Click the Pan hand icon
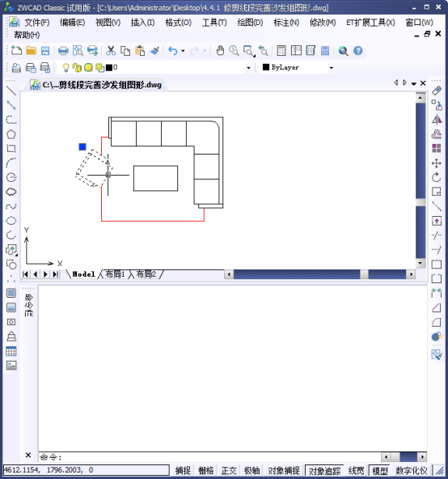The height and width of the screenshot is (479, 448). [220, 51]
